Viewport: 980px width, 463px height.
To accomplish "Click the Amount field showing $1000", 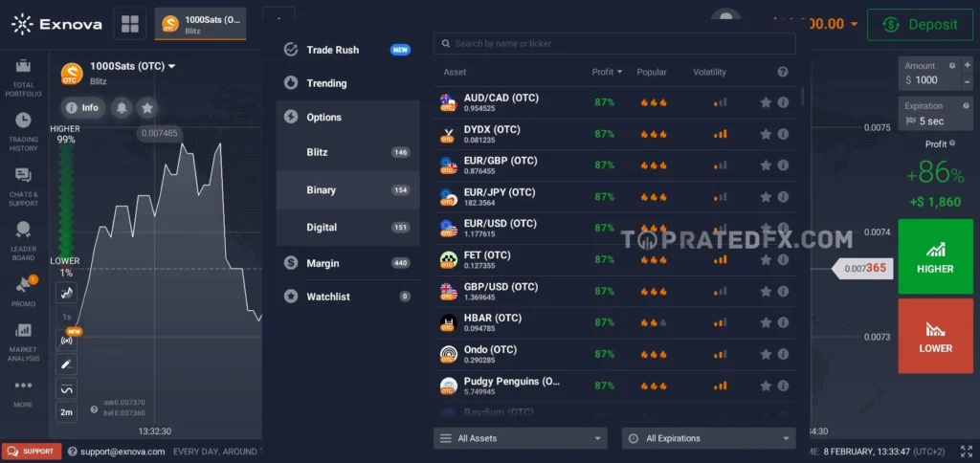I will tap(929, 74).
